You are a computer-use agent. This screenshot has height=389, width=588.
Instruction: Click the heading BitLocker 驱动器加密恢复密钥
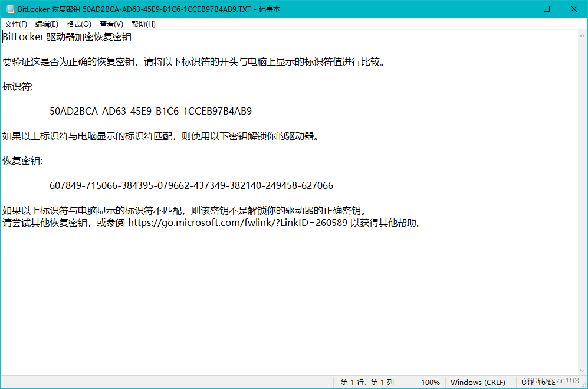[x=67, y=37]
